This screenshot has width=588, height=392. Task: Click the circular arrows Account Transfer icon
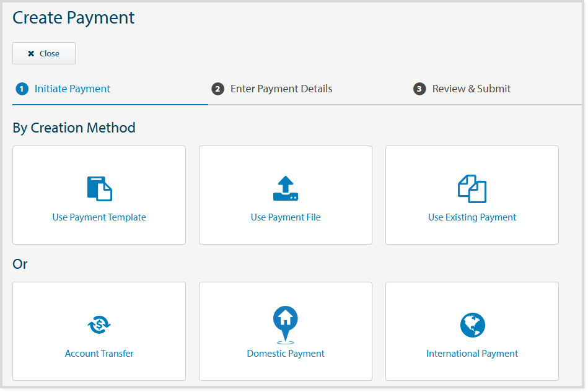[99, 324]
